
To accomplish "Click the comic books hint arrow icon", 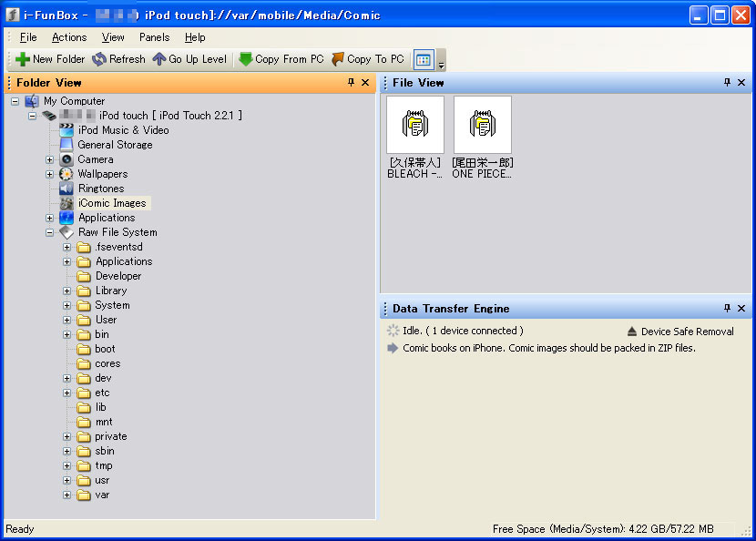I will pos(393,348).
